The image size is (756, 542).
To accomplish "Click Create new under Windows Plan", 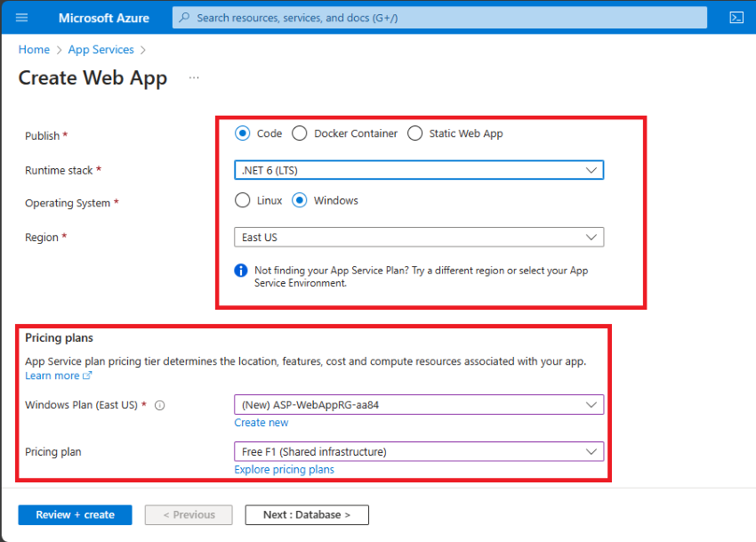I will coord(261,422).
